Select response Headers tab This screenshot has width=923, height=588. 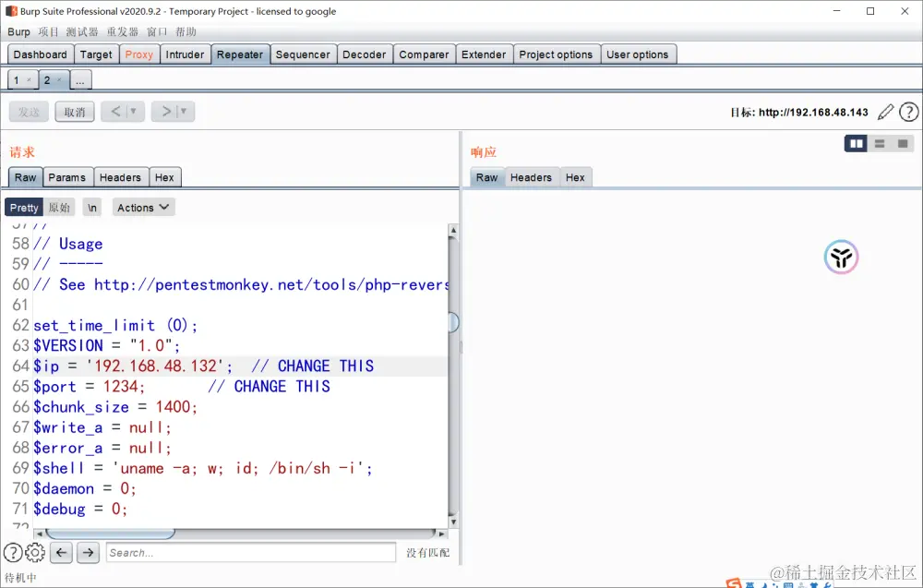(531, 177)
